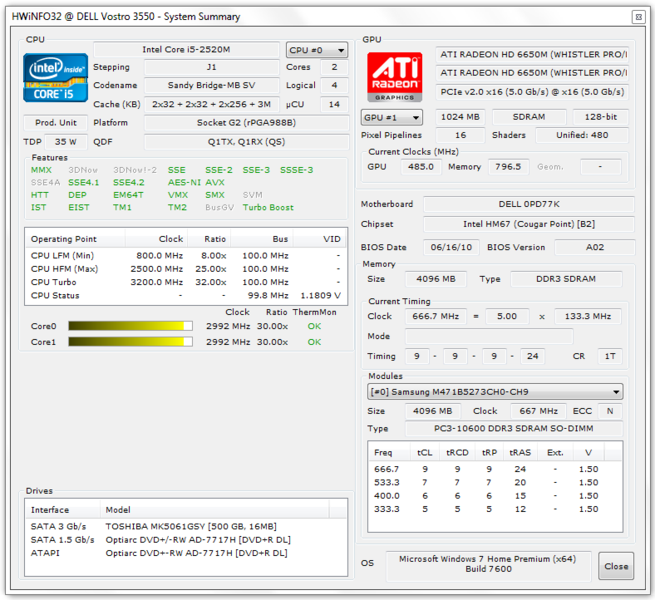Viewport: 655px width, 600px height.
Task: Click the Microsoft Windows 7 Home Premium OS field
Action: pos(488,564)
